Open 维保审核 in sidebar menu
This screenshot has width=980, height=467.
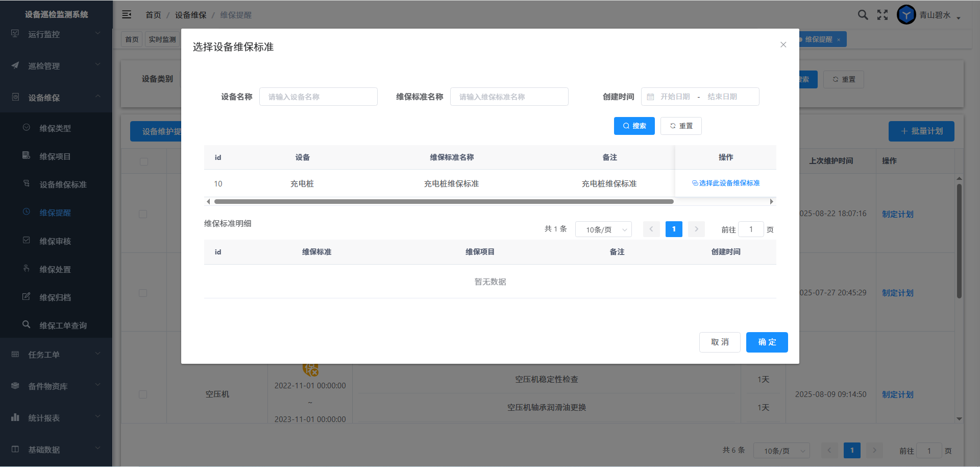(x=55, y=241)
